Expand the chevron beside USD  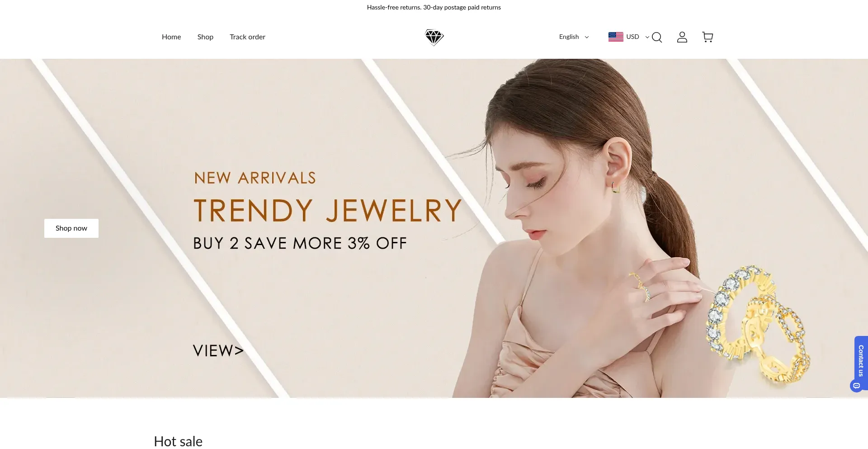click(647, 37)
